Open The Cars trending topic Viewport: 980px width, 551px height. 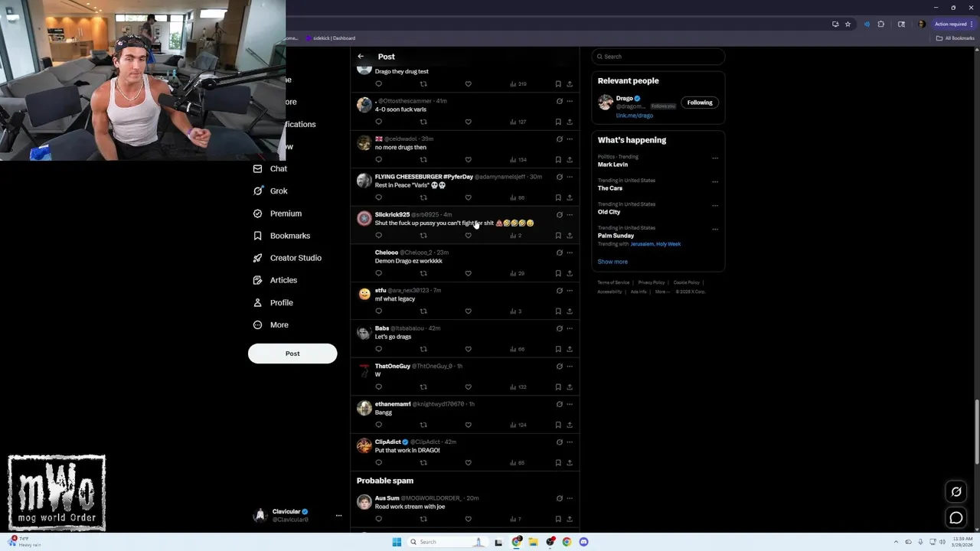point(610,188)
